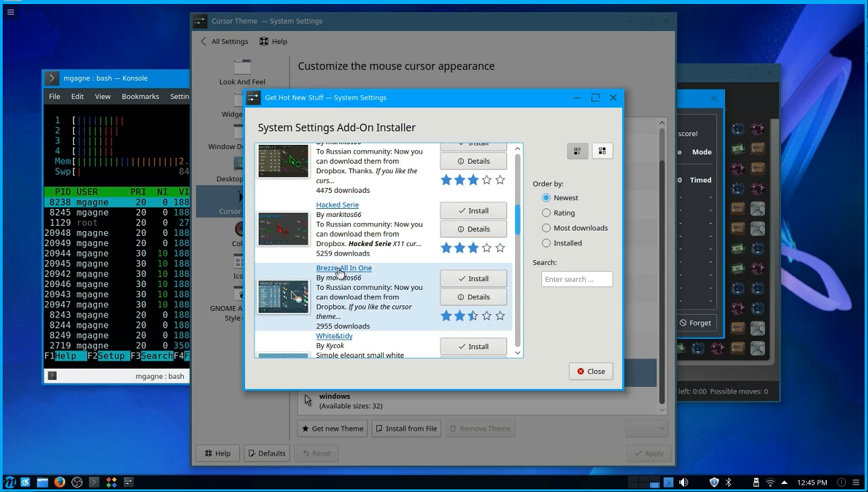Switch to icon grid view mode
This screenshot has width=868, height=492.
tap(602, 151)
